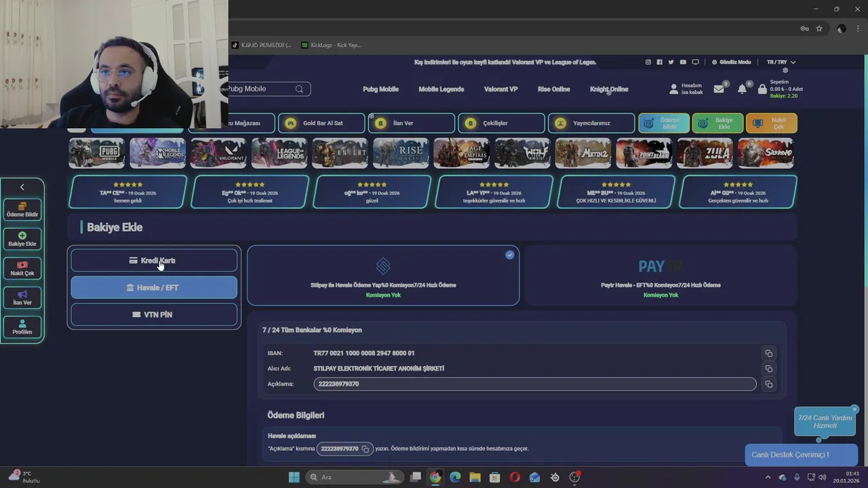Image resolution: width=868 pixels, height=488 pixels.
Task: Select the Point Blank game thumbnail
Action: click(644, 153)
